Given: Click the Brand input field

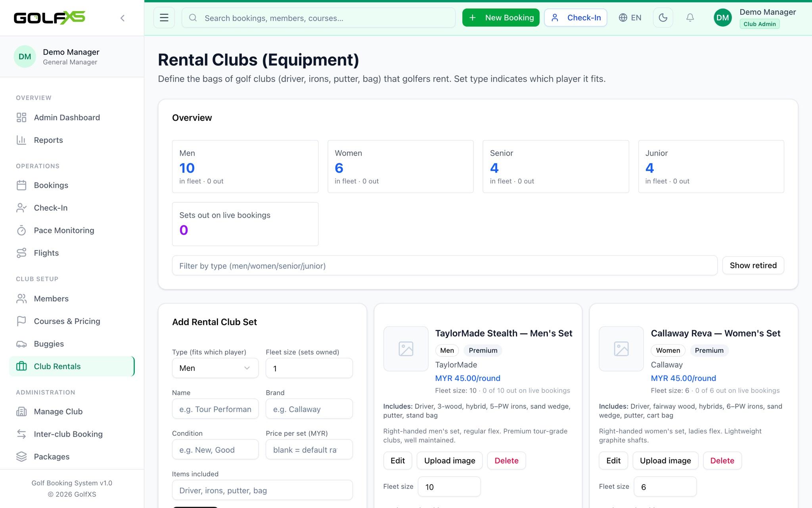Looking at the screenshot, I should tap(309, 409).
